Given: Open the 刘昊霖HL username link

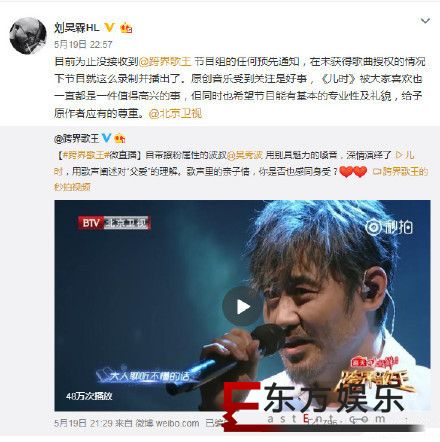Looking at the screenshot, I should tap(77, 28).
